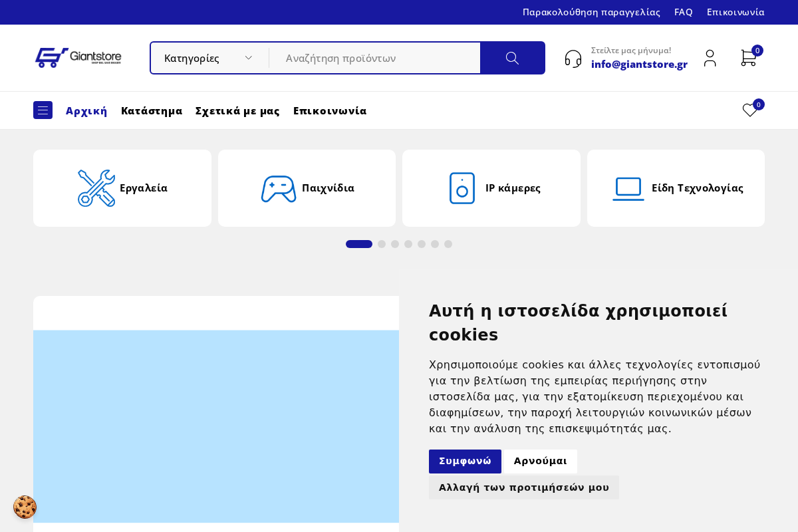Open Επικοινωνία link in top bar
798x532 pixels.
click(x=735, y=12)
